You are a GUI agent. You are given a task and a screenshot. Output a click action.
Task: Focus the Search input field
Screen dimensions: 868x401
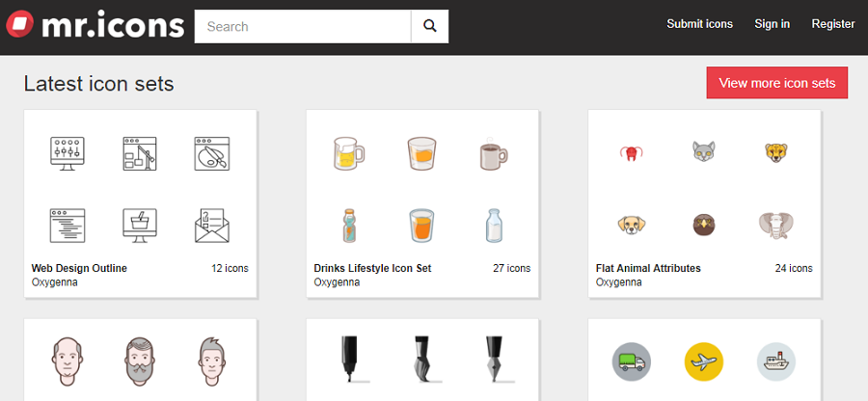(x=302, y=26)
